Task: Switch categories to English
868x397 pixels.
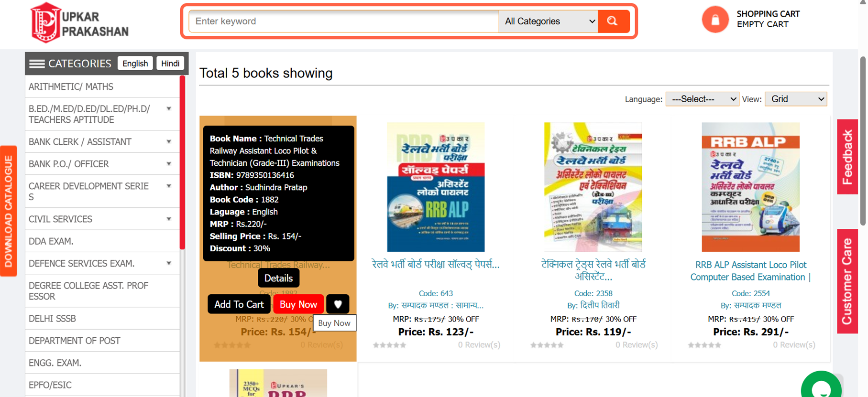Action: pyautogui.click(x=135, y=64)
